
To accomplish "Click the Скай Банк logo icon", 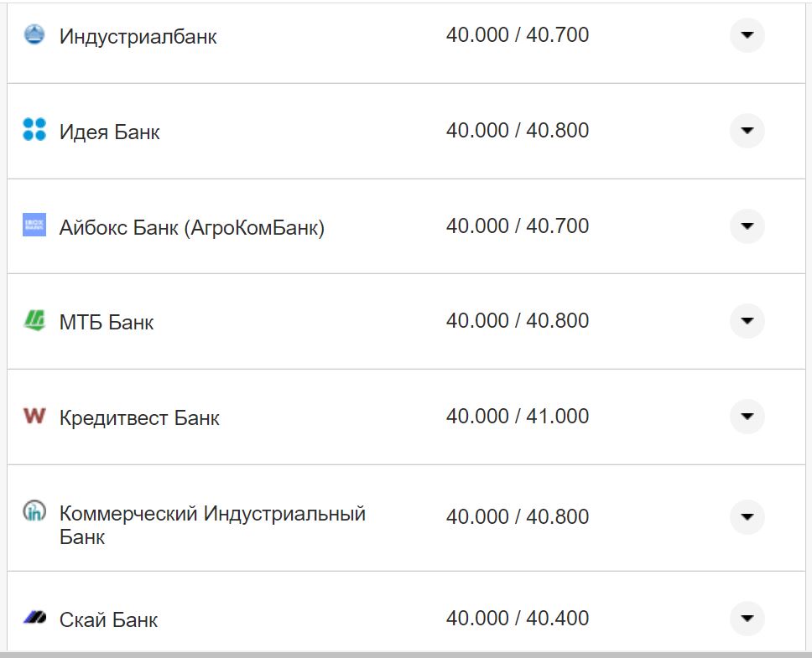I will (34, 619).
